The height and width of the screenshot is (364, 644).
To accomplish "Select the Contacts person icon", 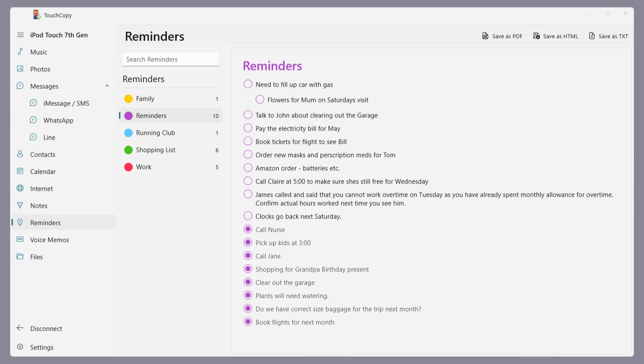I will click(20, 154).
